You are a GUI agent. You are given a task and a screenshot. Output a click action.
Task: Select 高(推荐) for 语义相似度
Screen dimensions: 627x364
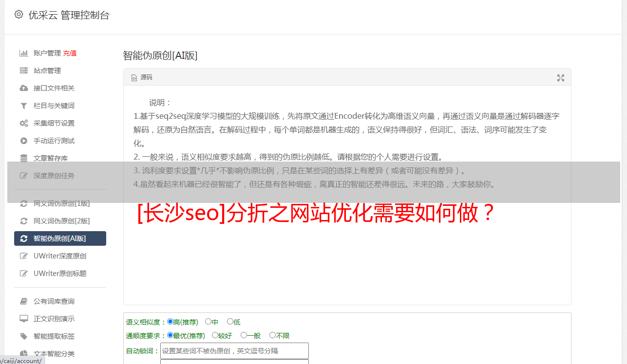coord(170,322)
